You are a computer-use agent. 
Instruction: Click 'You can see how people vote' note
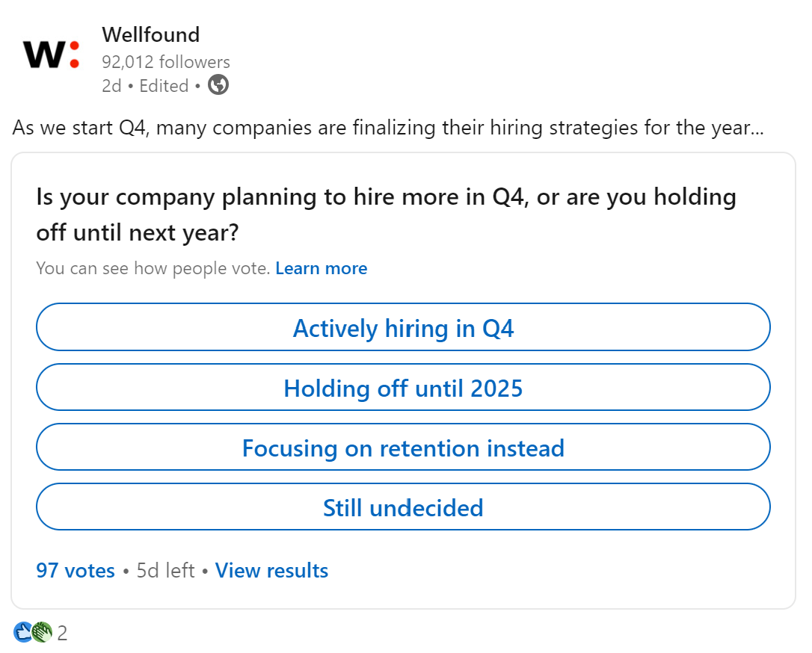point(153,268)
